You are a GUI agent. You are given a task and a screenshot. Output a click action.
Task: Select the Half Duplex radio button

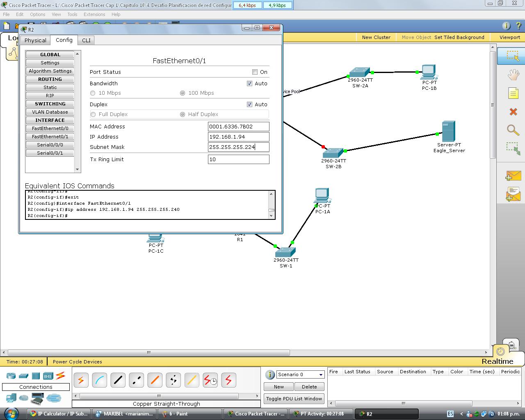tap(183, 114)
